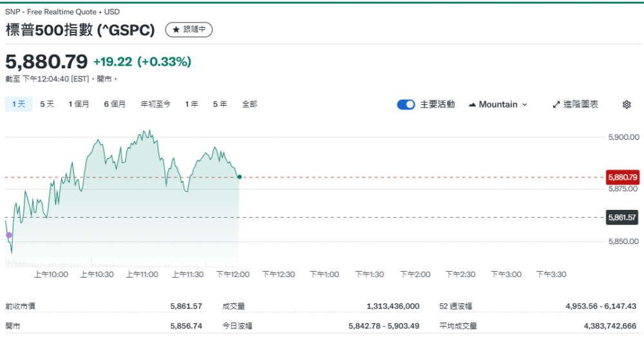Image resolution: width=644 pixels, height=340 pixels.
Task: Select the 5年 time range
Action: [x=220, y=104]
